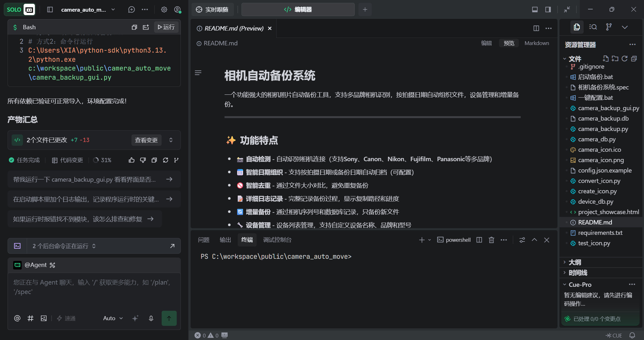Screen dimensions: 644x340
Task: Open the user account profile icon
Action: 177,9
